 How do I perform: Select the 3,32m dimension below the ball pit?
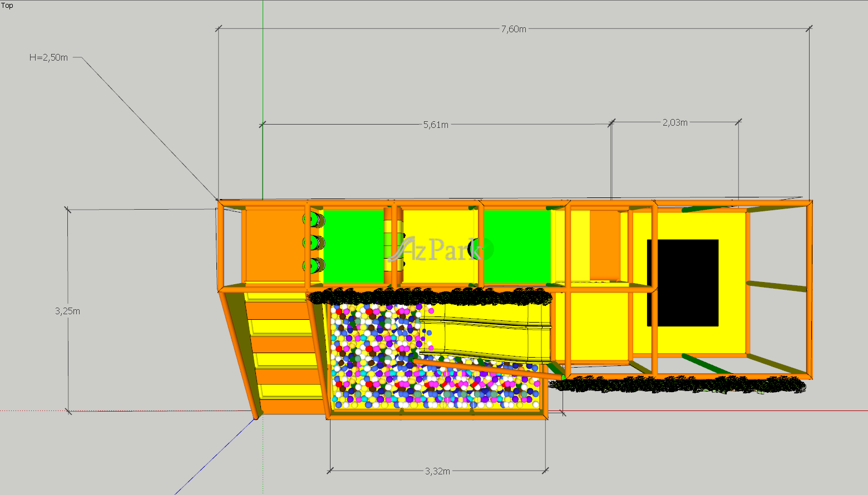437,471
